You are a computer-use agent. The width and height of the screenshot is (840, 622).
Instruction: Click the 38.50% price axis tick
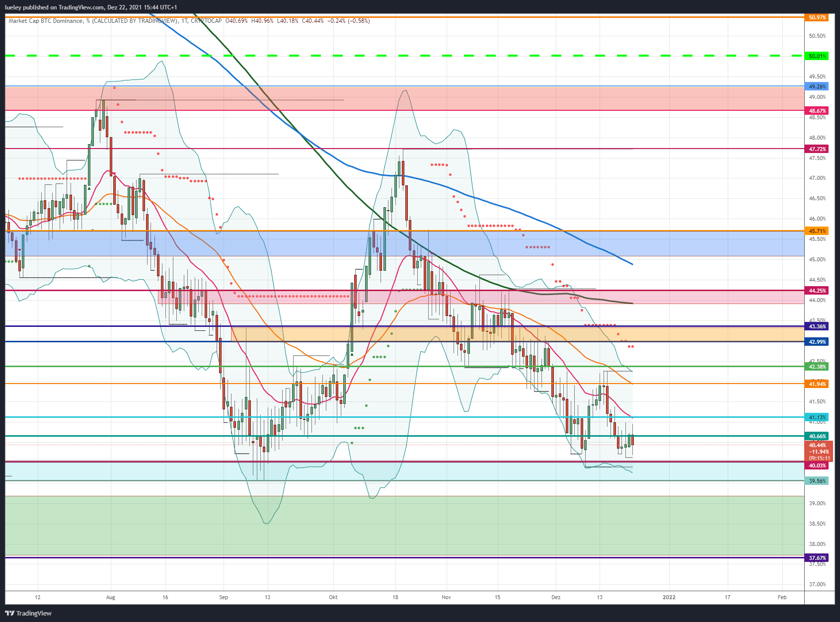click(817, 524)
